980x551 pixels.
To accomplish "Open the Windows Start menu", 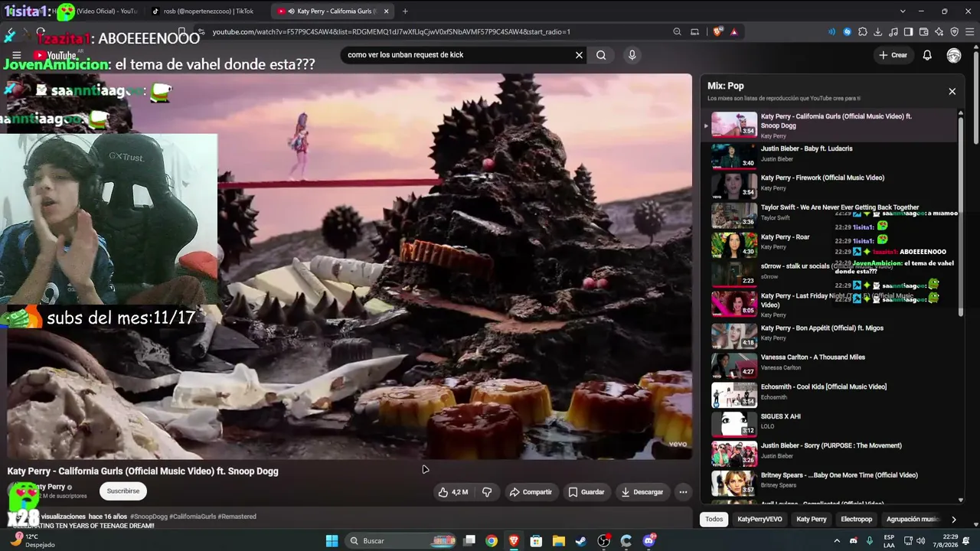I will point(332,541).
